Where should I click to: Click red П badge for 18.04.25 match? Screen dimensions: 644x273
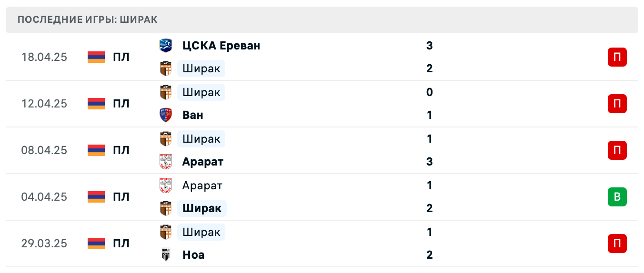[617, 57]
